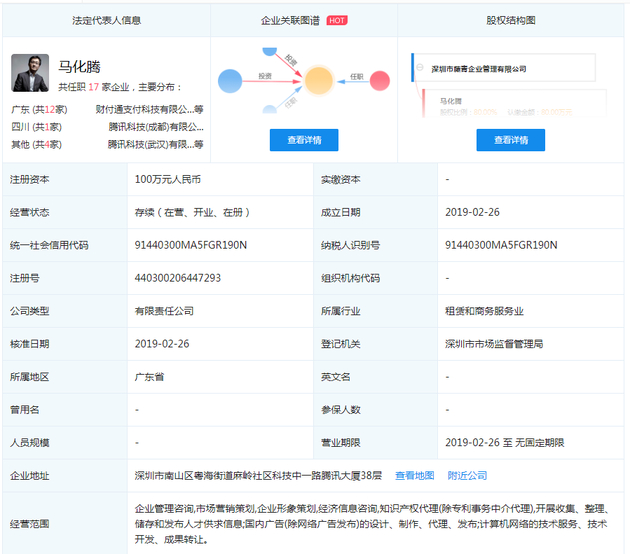Switch to 股权结构图 header
Image resolution: width=630 pixels, height=554 pixels.
(510, 19)
